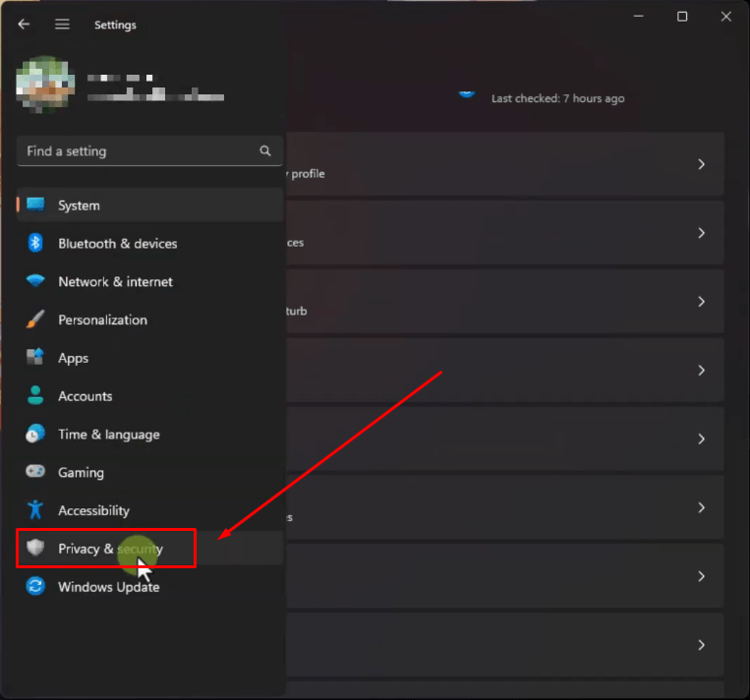750x700 pixels.
Task: Open Apps settings
Action: [150, 358]
